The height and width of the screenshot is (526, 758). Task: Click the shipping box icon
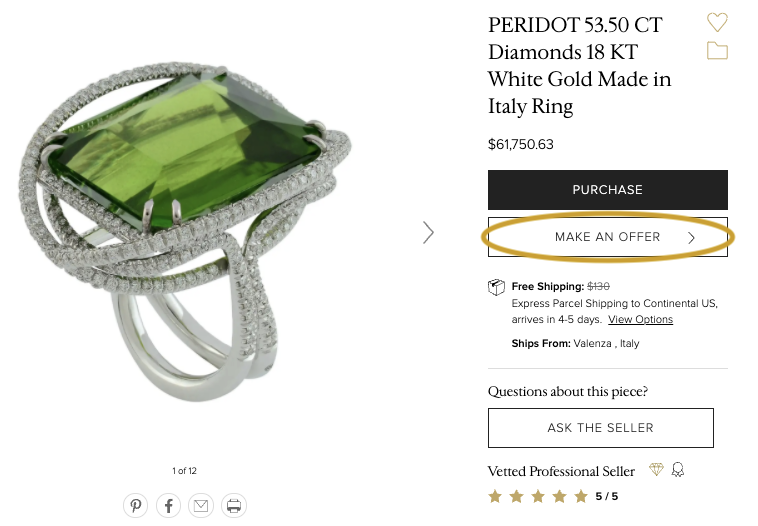pos(496,287)
